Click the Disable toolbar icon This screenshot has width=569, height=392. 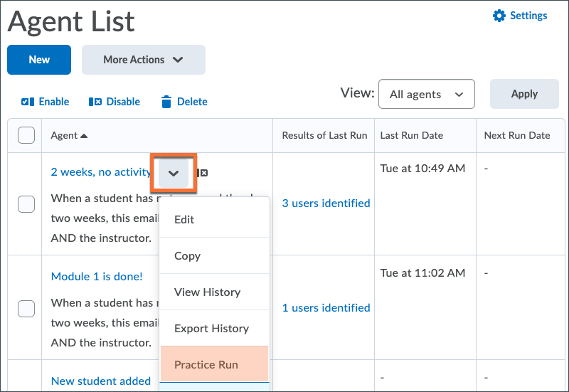click(95, 102)
